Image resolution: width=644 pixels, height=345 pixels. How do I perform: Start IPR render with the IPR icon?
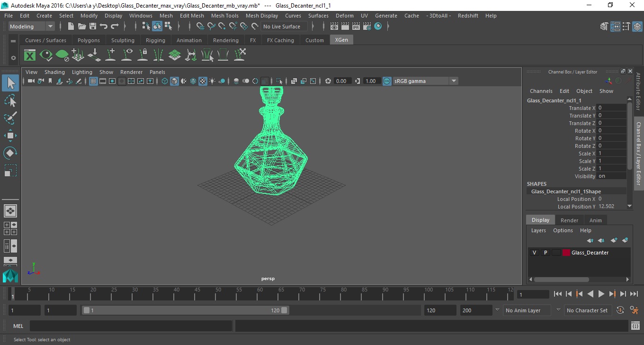tap(357, 27)
